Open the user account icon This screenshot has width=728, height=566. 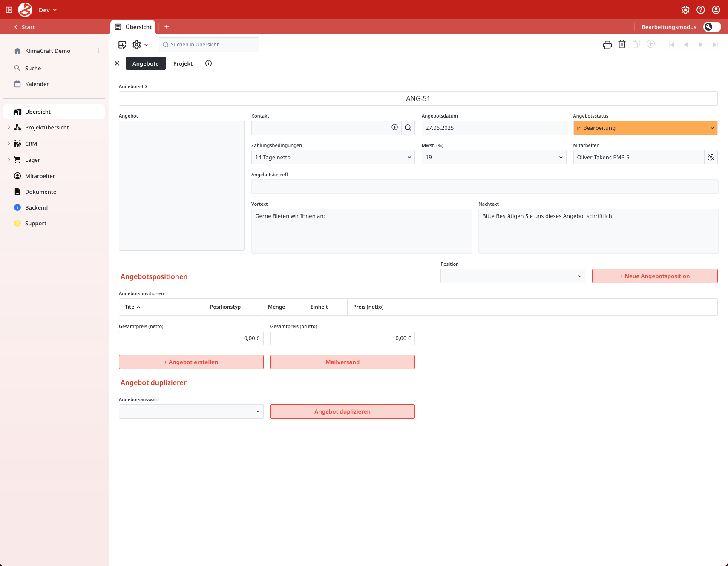(x=716, y=10)
